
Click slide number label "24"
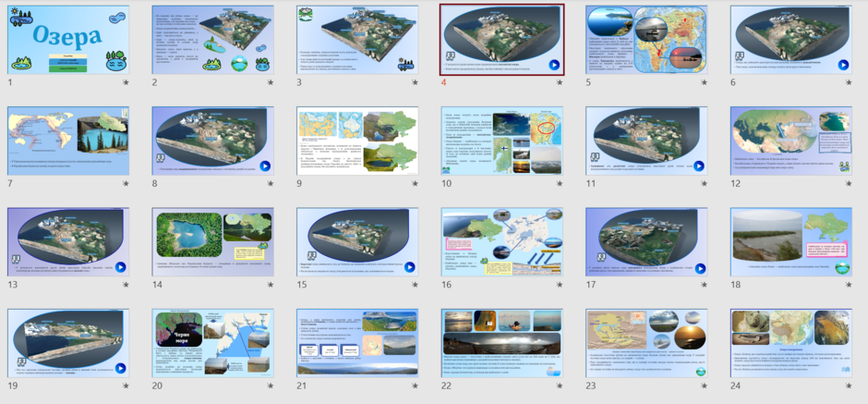point(736,386)
